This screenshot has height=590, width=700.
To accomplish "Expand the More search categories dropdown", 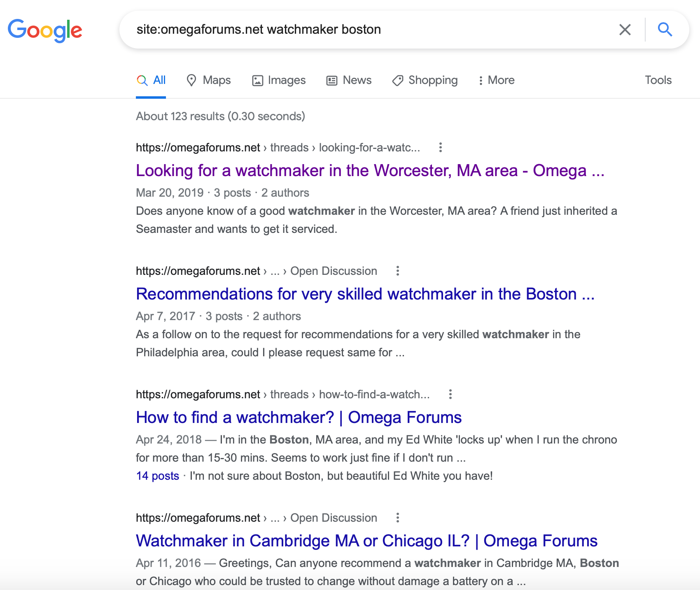I will 496,80.
